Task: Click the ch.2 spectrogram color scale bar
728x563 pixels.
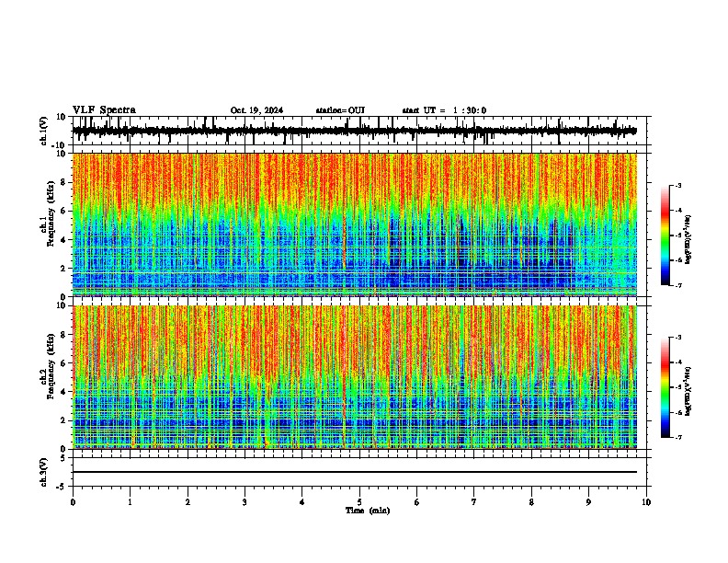Action: (x=665, y=387)
